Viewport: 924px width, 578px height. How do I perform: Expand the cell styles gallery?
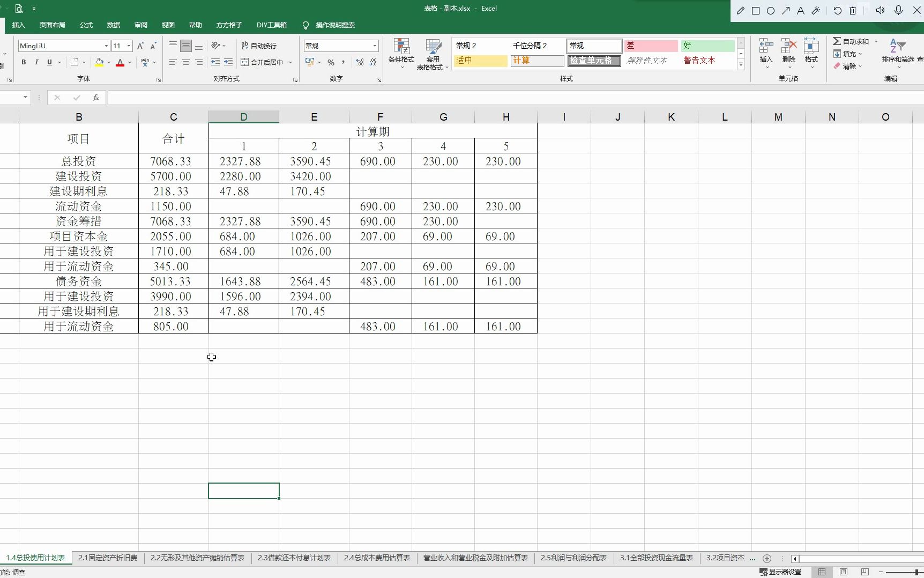pyautogui.click(x=741, y=65)
